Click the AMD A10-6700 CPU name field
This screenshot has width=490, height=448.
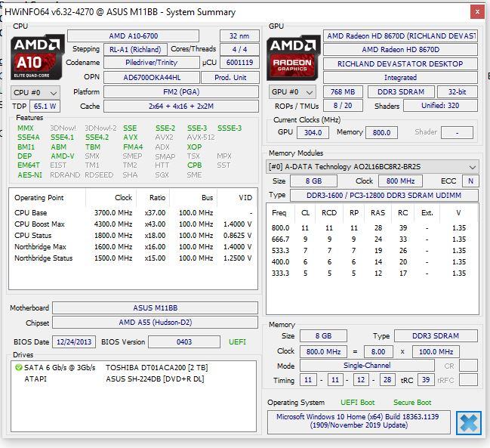coord(134,36)
